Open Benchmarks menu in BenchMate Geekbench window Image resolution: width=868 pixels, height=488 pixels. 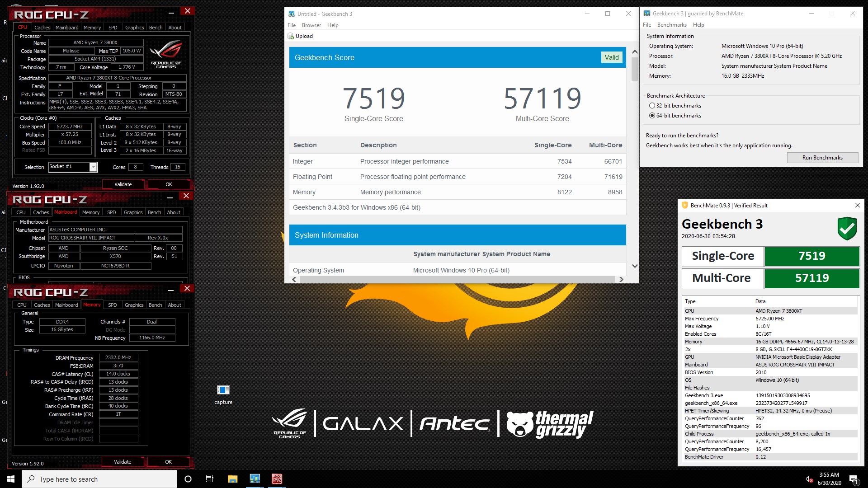pos(672,25)
